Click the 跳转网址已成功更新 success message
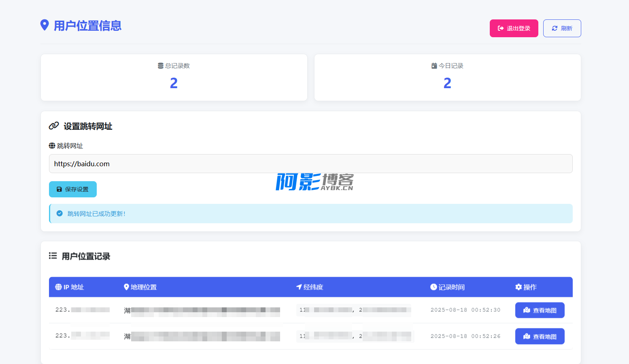The image size is (629, 364). [x=96, y=214]
